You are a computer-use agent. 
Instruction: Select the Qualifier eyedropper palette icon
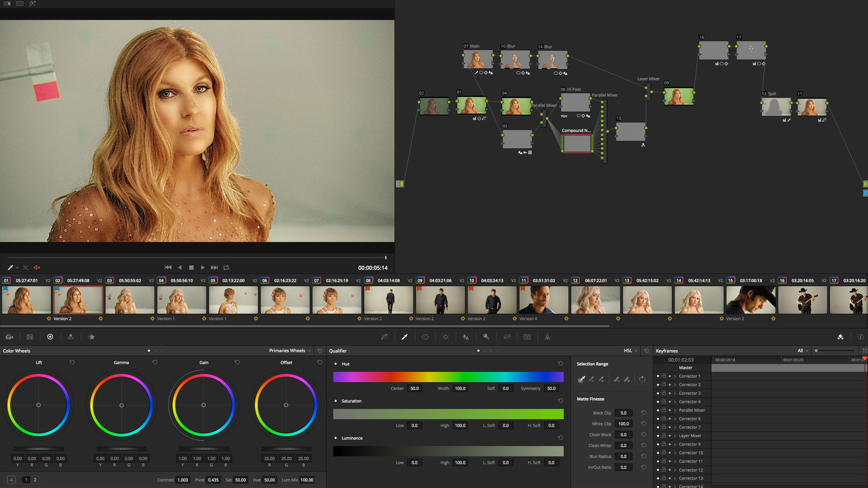405,337
